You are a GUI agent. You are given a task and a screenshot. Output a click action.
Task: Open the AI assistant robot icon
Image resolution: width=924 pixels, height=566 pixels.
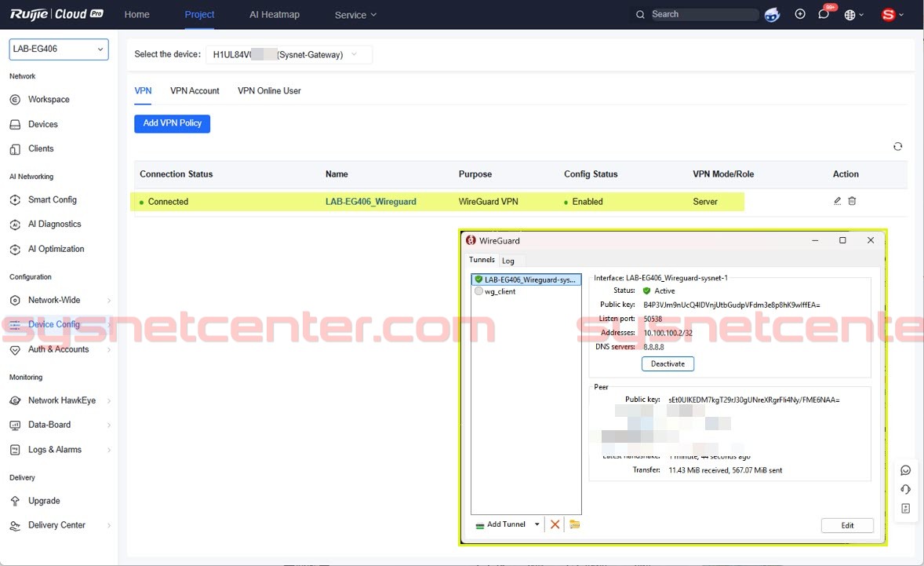point(772,15)
